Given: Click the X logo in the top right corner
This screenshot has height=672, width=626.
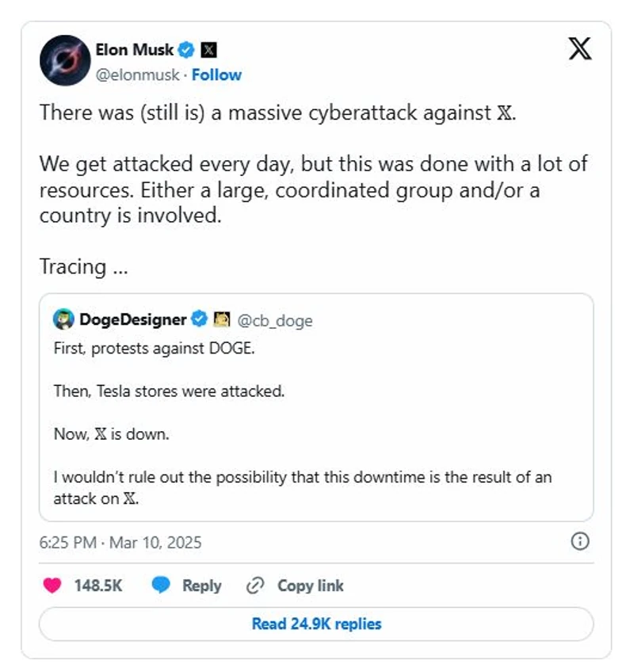Looking at the screenshot, I should [580, 49].
